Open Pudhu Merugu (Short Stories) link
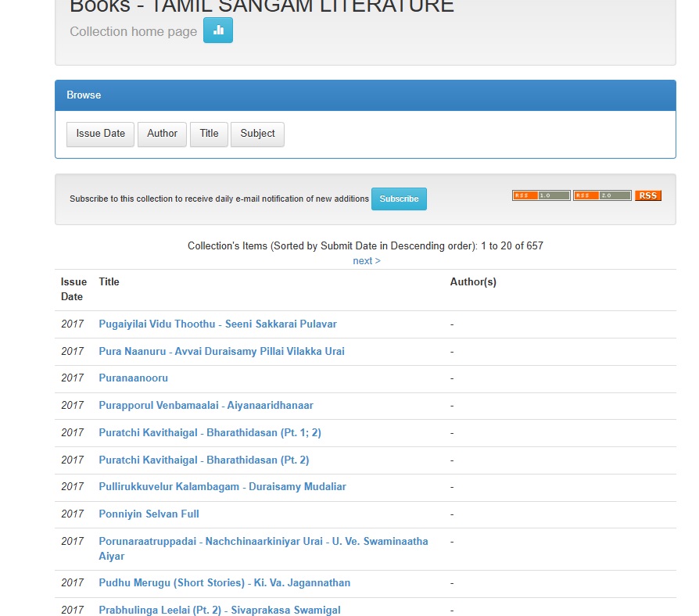The image size is (699, 616). pos(224,583)
